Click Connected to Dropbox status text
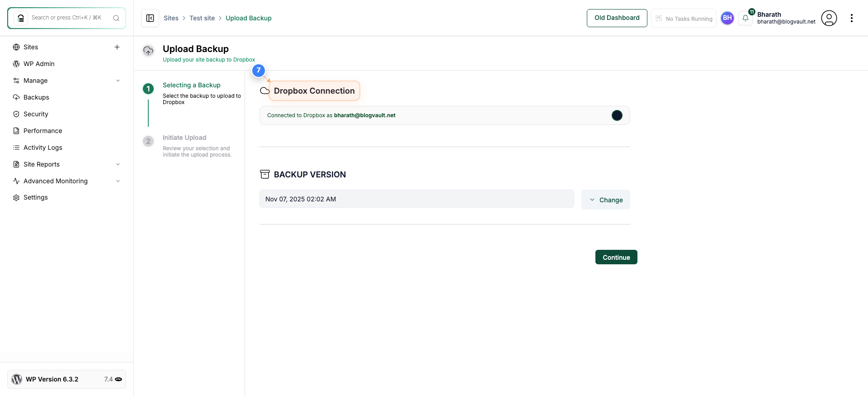The height and width of the screenshot is (396, 868). point(331,115)
